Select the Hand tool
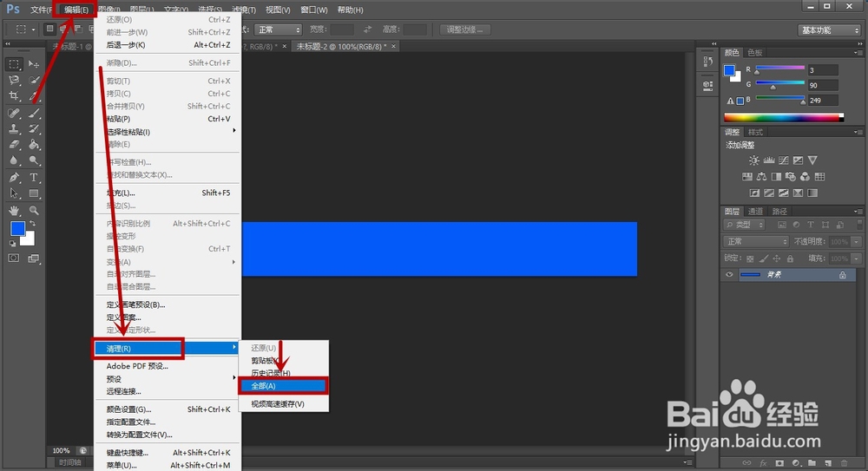868x471 pixels. (14, 210)
